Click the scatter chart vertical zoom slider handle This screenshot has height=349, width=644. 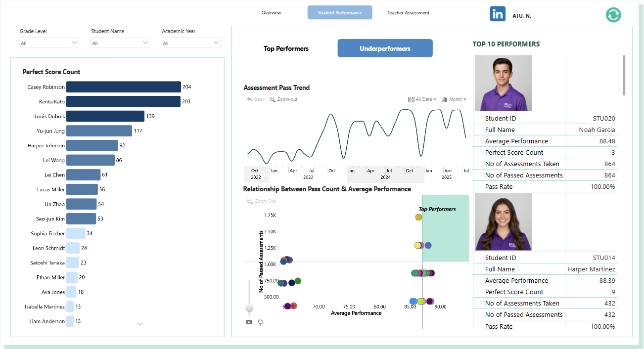249,308
